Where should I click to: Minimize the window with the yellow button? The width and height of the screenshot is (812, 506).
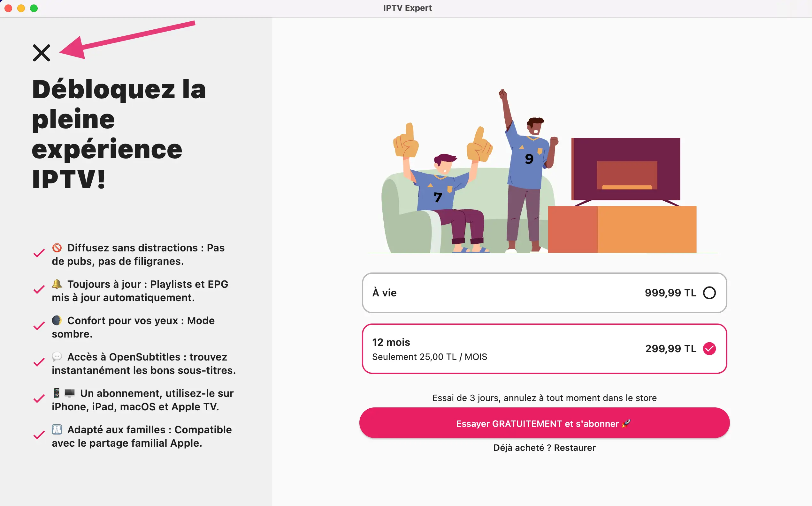pyautogui.click(x=21, y=8)
